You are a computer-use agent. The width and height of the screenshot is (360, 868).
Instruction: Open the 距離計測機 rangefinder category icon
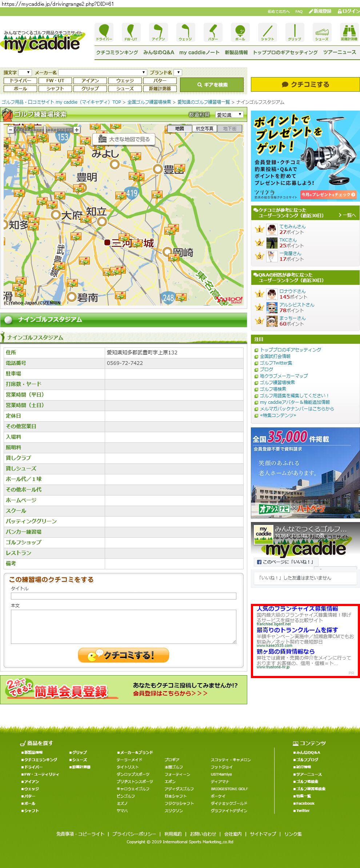[349, 32]
